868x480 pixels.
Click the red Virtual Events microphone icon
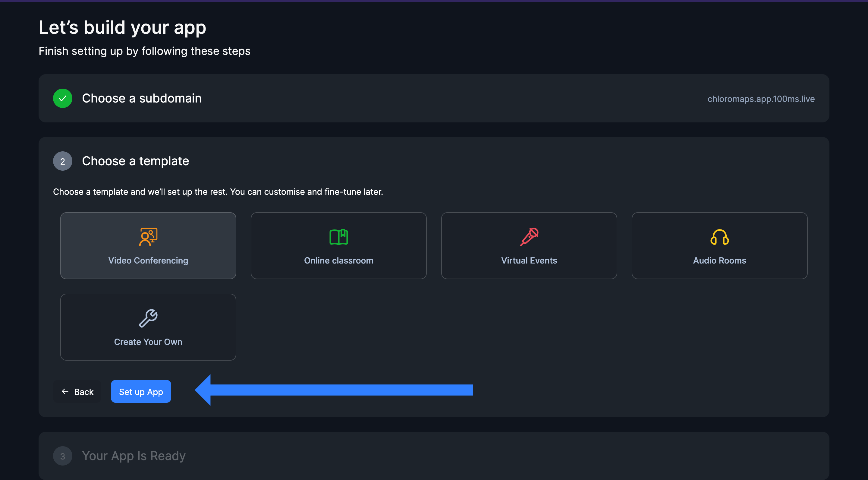tap(529, 237)
